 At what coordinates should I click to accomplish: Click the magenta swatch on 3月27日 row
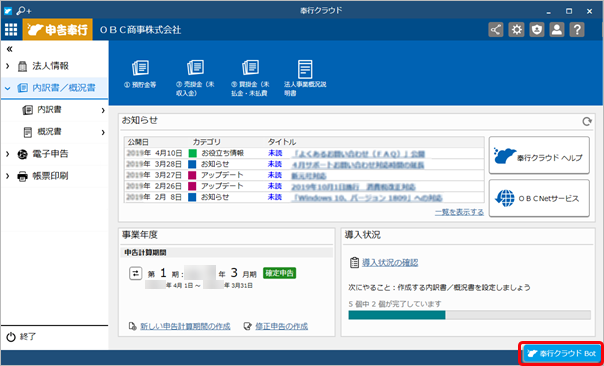click(192, 175)
